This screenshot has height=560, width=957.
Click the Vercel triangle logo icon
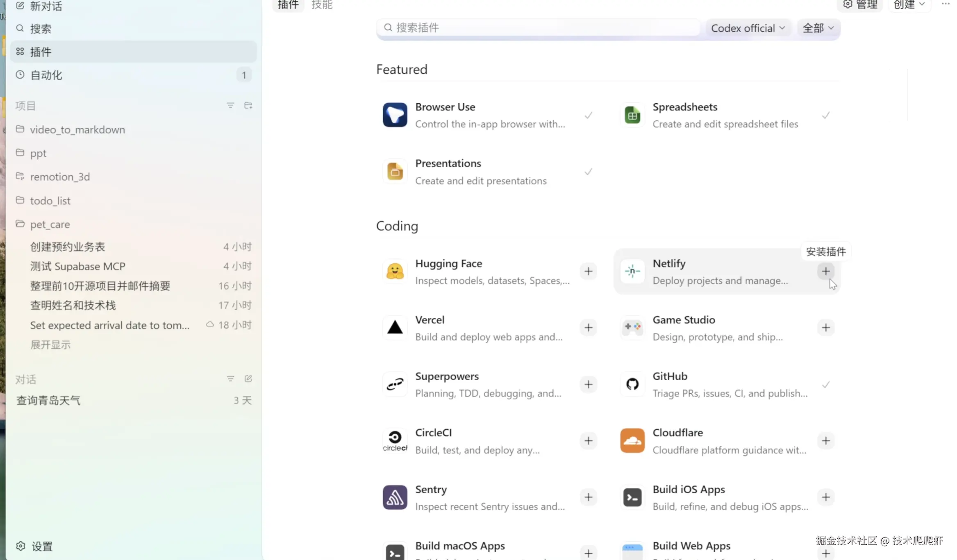pyautogui.click(x=395, y=327)
